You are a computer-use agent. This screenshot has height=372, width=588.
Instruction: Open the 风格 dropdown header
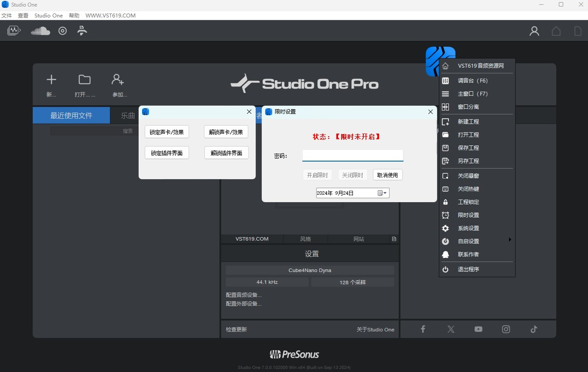pyautogui.click(x=306, y=239)
